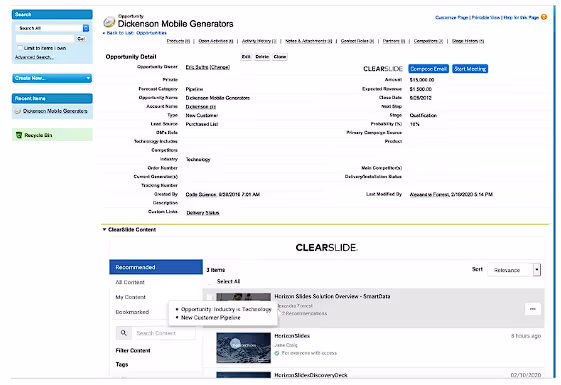Open the Advanced Search link
The image size is (561, 385).
click(x=34, y=57)
